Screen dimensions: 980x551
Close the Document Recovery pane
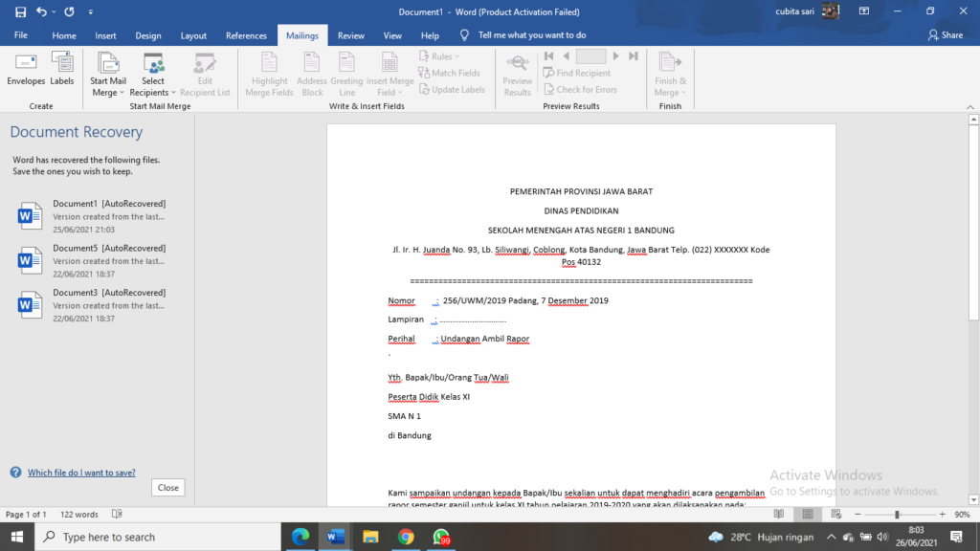pyautogui.click(x=168, y=487)
